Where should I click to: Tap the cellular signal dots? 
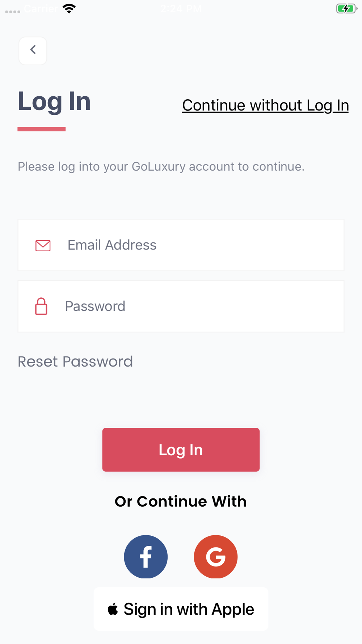(x=13, y=12)
